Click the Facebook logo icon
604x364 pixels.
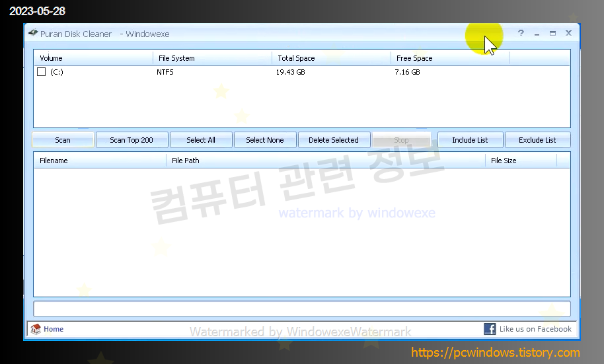pyautogui.click(x=490, y=329)
